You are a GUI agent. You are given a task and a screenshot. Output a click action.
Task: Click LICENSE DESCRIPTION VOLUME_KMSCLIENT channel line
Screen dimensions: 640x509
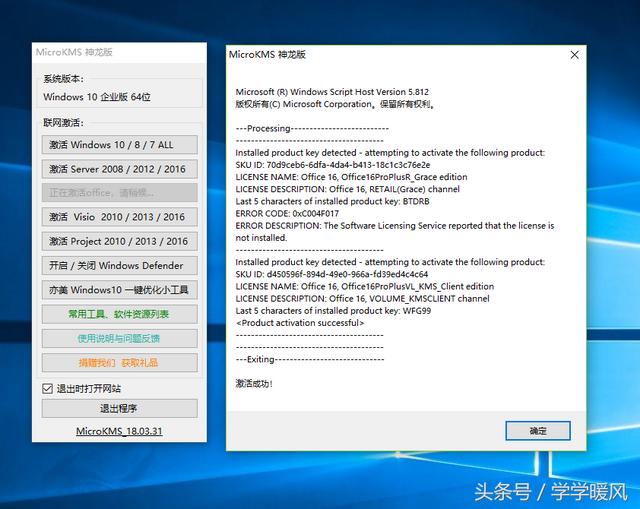(362, 299)
